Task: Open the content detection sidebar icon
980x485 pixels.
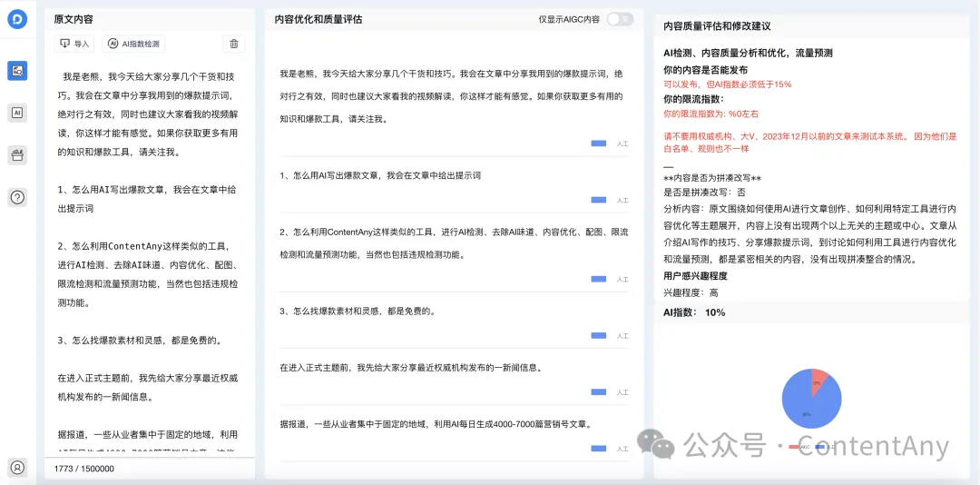Action: tap(17, 71)
